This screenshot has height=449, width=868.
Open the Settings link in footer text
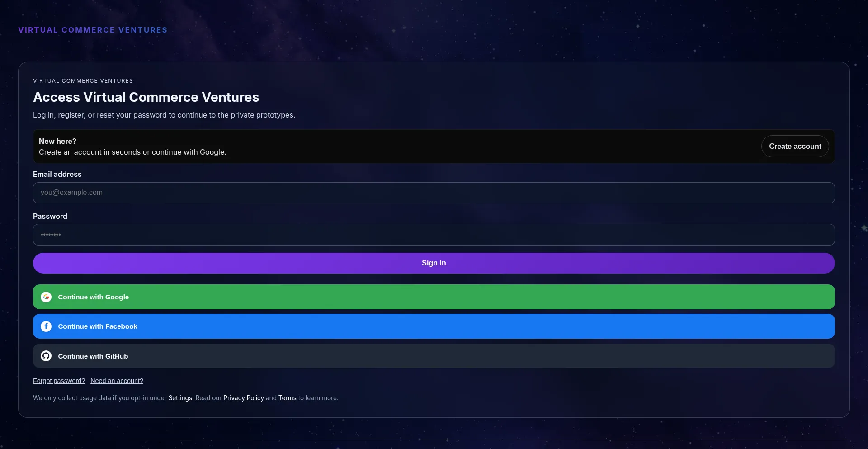pos(180,398)
